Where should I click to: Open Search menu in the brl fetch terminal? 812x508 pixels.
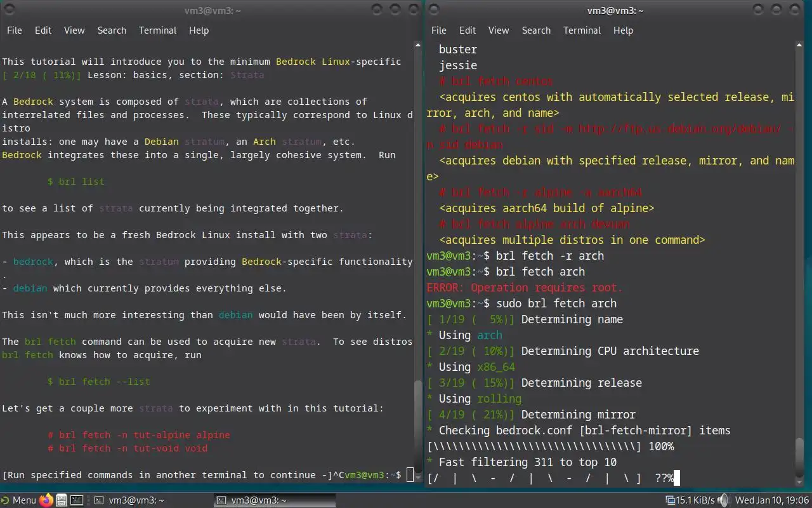[x=536, y=30]
